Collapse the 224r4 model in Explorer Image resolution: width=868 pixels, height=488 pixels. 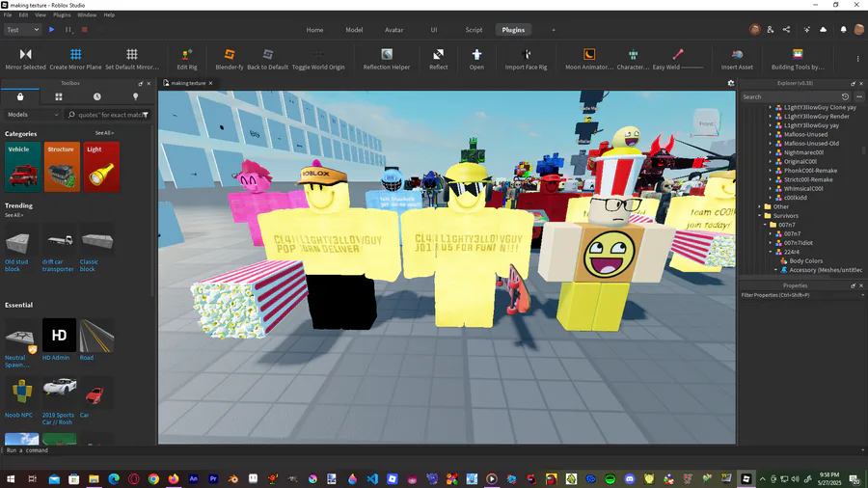(771, 252)
